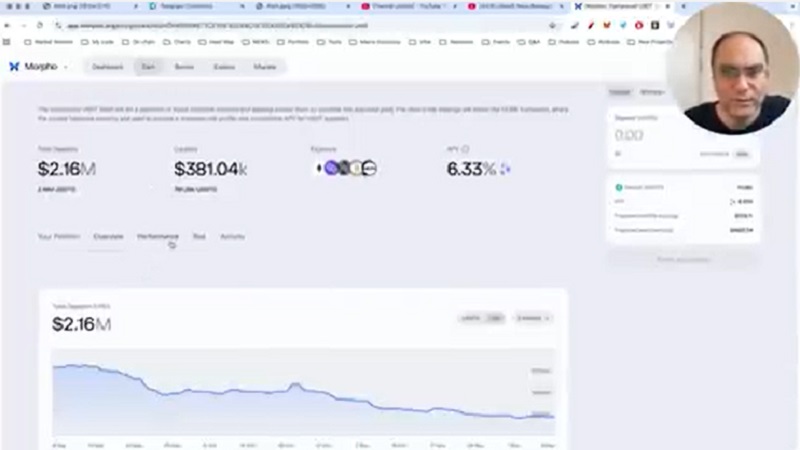
Task: Open the Dashboard nav item
Action: coord(108,67)
